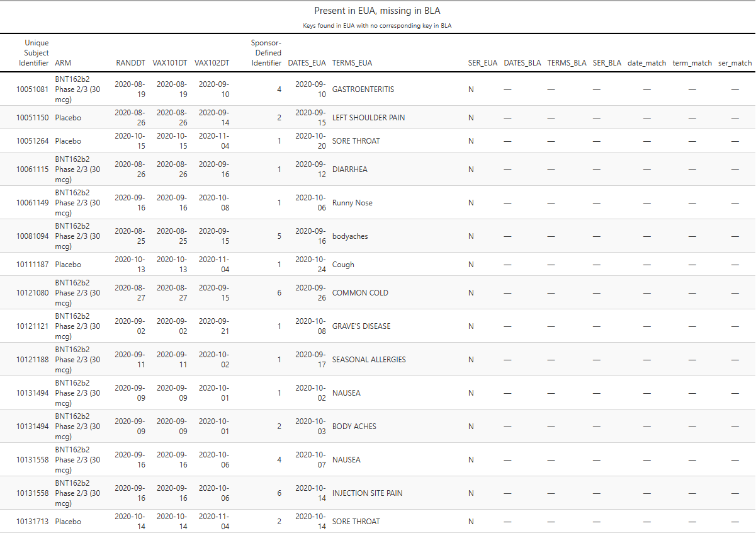
Task: Click the 'Runny Nose' term cell
Action: click(x=353, y=203)
